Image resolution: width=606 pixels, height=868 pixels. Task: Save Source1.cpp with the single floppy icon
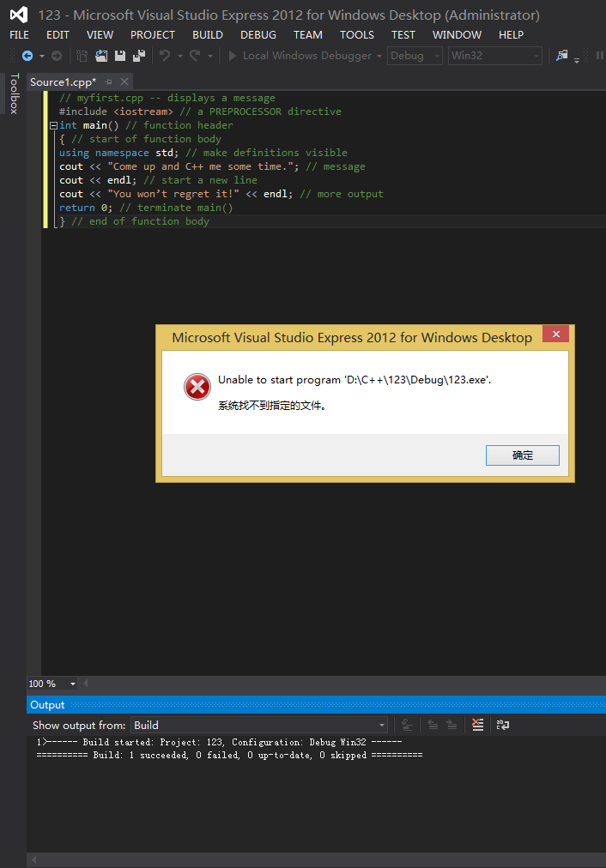tap(120, 56)
